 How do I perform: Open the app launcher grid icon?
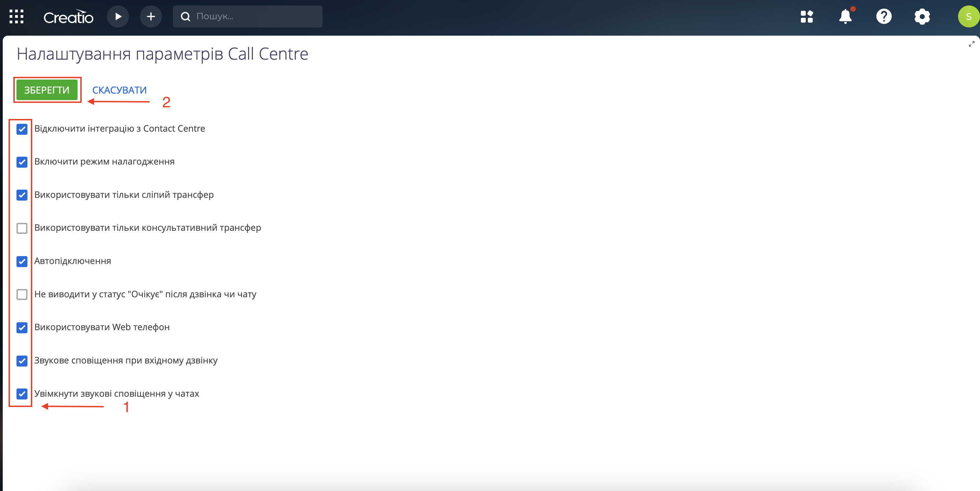click(16, 17)
